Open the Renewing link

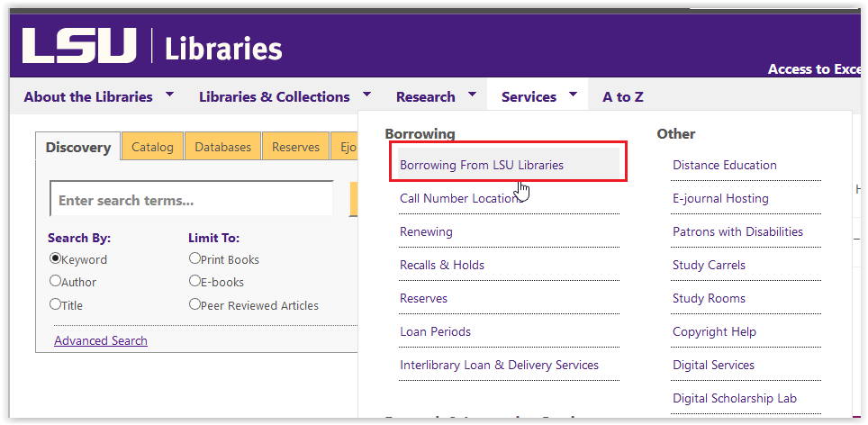coord(426,231)
